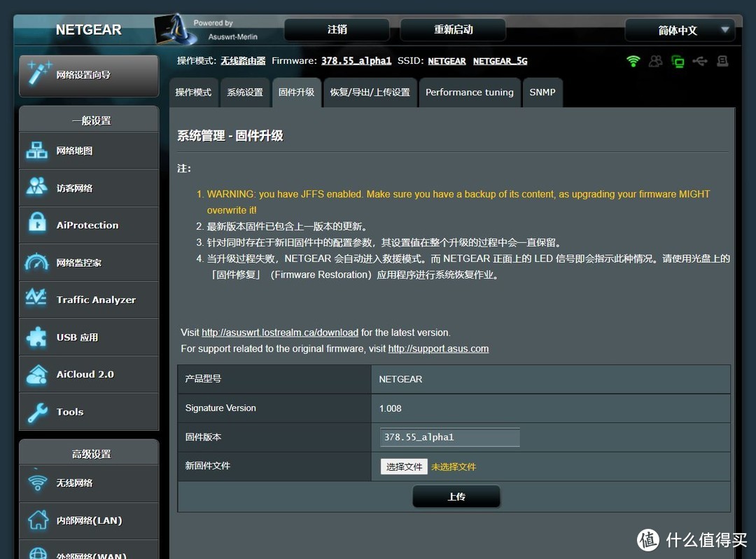Click the 固件版本 firmware version field

449,437
